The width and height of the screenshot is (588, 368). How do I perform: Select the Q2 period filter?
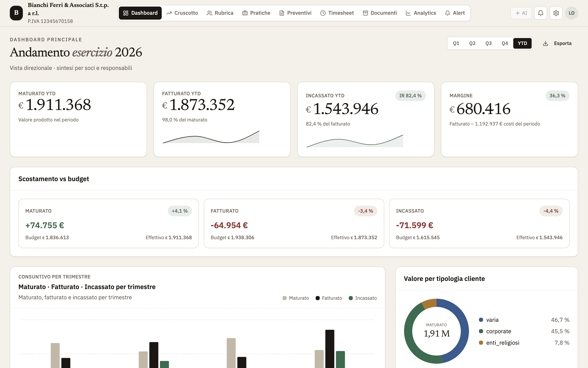click(x=472, y=43)
